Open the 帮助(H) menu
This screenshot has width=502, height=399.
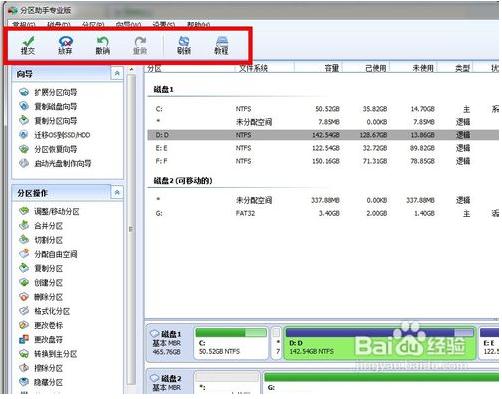(198, 25)
